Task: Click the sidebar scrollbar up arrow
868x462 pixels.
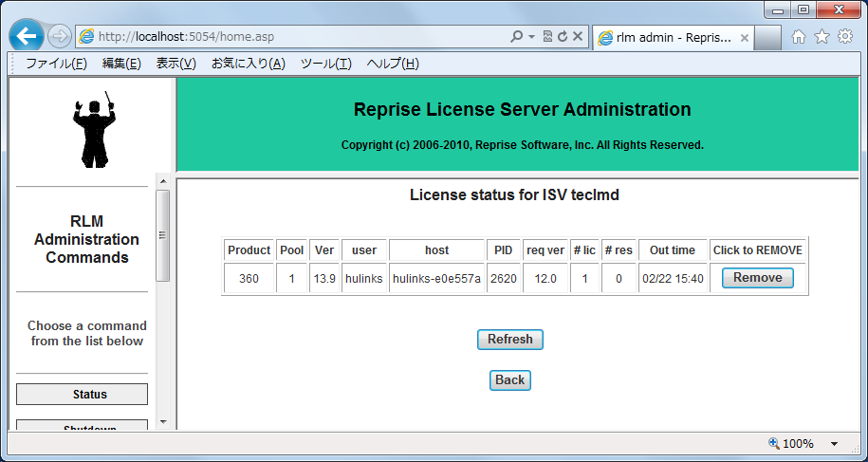Action: tap(163, 181)
